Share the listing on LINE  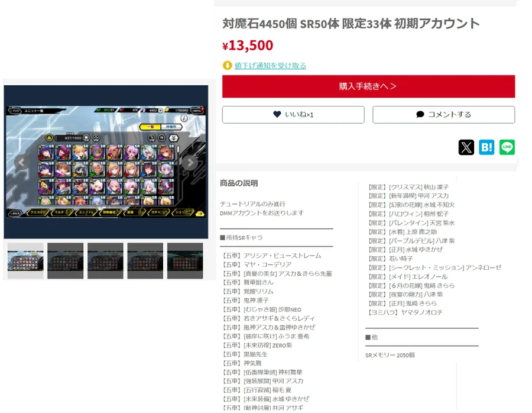click(x=507, y=147)
